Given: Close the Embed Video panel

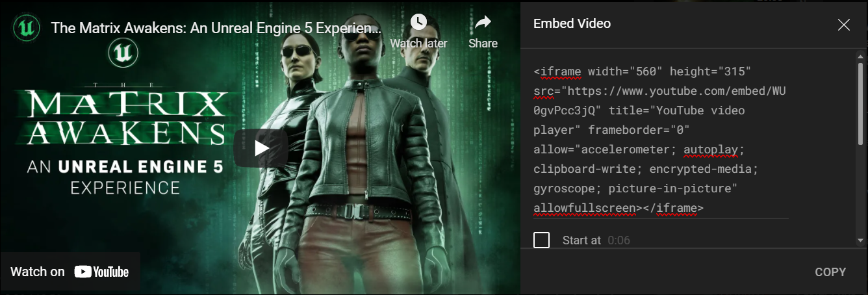Looking at the screenshot, I should pyautogui.click(x=844, y=25).
